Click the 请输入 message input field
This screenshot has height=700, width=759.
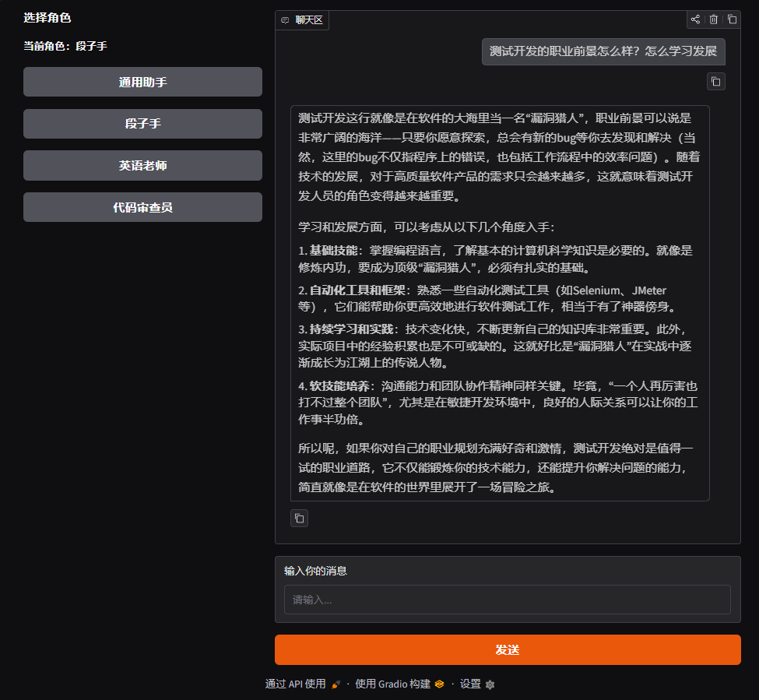(x=507, y=600)
